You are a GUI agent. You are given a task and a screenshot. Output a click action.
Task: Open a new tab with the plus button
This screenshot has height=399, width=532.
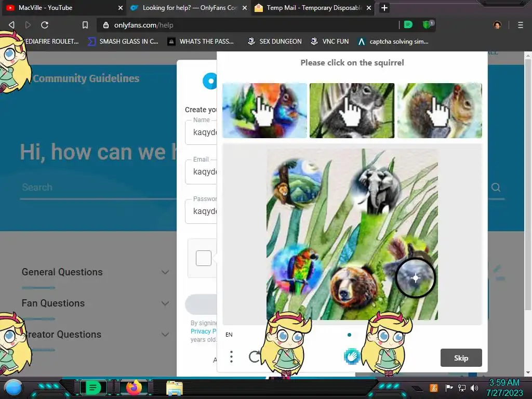(384, 8)
